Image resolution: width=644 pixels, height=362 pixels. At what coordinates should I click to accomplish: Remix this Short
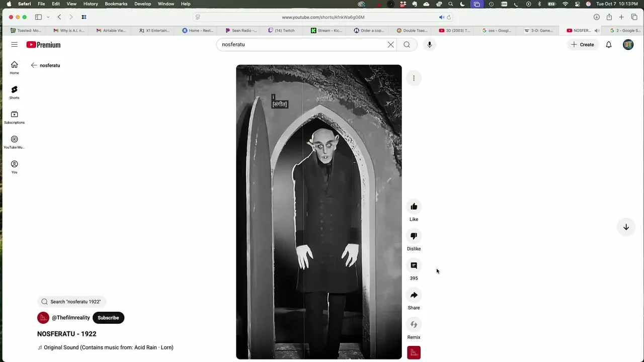(x=414, y=325)
